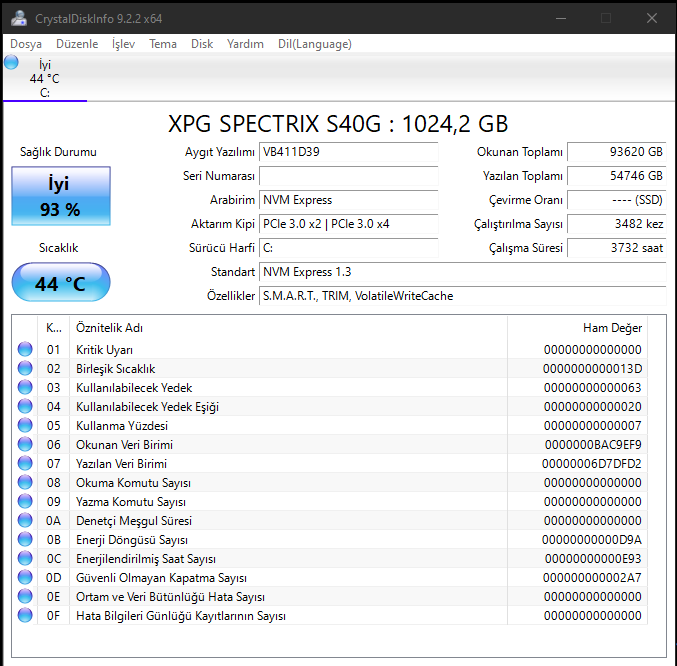The image size is (677, 666).
Task: Click the status orb for Ortam ve Veri Bütünlüğü
Action: pyautogui.click(x=25, y=596)
